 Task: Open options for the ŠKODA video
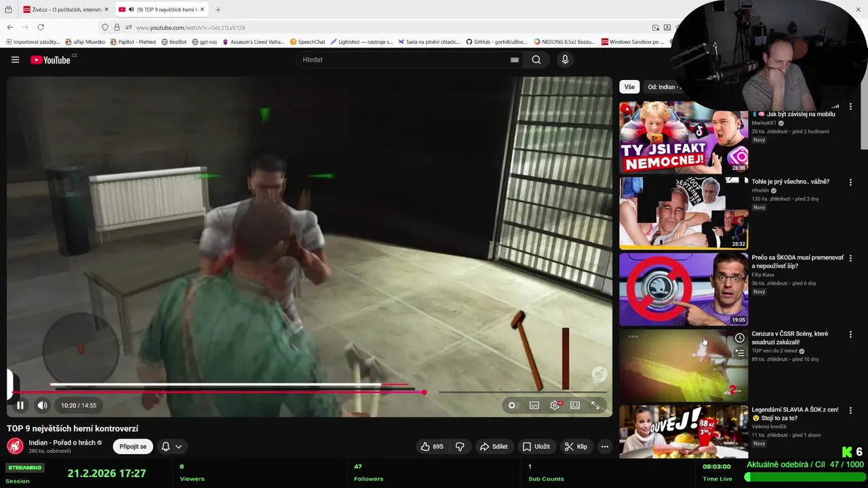pyautogui.click(x=850, y=258)
